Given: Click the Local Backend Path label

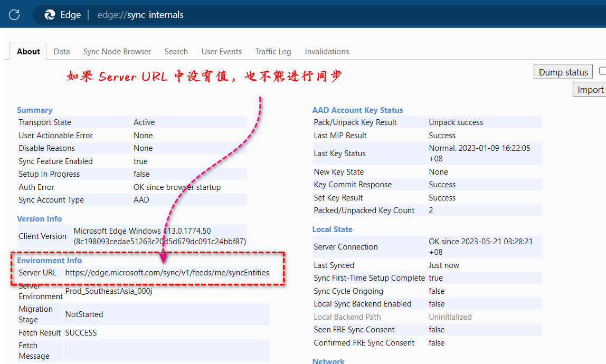Looking at the screenshot, I should click(347, 317).
